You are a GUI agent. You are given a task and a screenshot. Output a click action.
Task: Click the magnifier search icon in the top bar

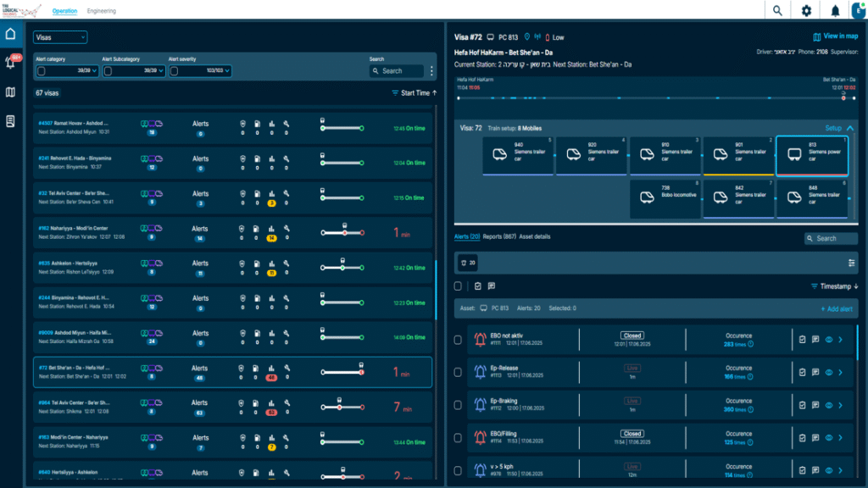pos(777,11)
